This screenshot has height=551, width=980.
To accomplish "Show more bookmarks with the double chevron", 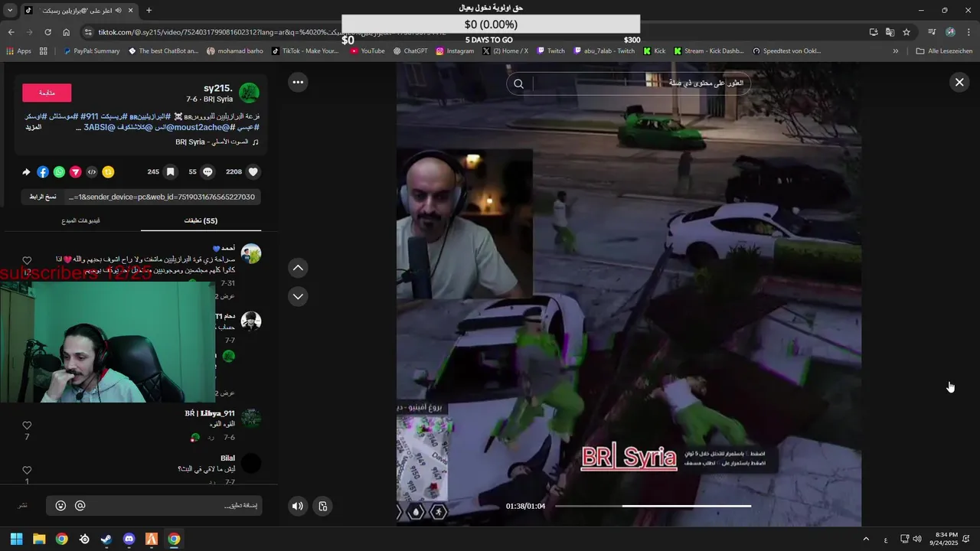I will [x=896, y=51].
